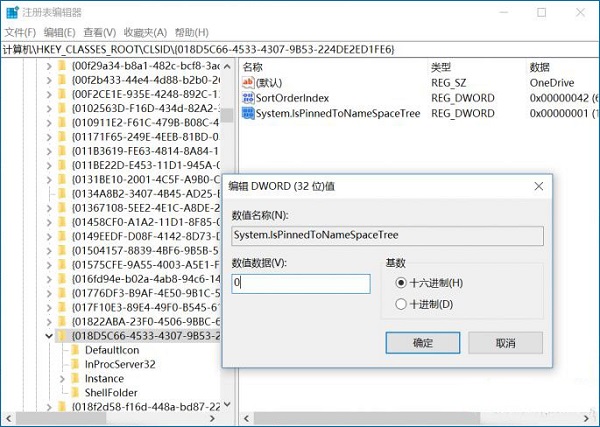
Task: Click tree pane horizontal scroll right arrow
Action: pyautogui.click(x=212, y=418)
